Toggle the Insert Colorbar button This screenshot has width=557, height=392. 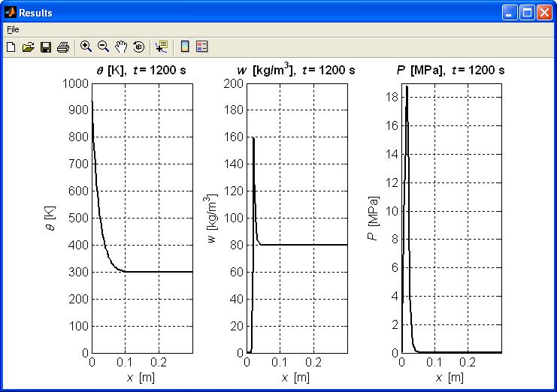(185, 47)
